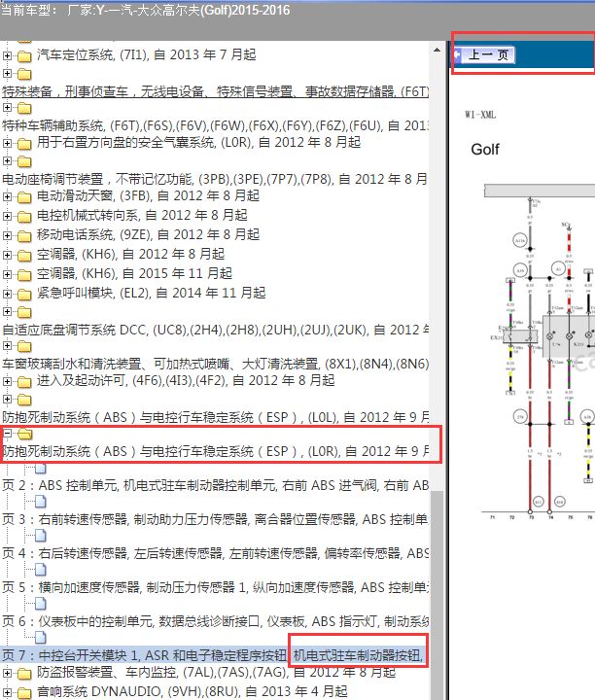The image size is (595, 700).
Task: Expand 用于右置方向盘的安全气囊系统 node
Action: pyautogui.click(x=7, y=143)
